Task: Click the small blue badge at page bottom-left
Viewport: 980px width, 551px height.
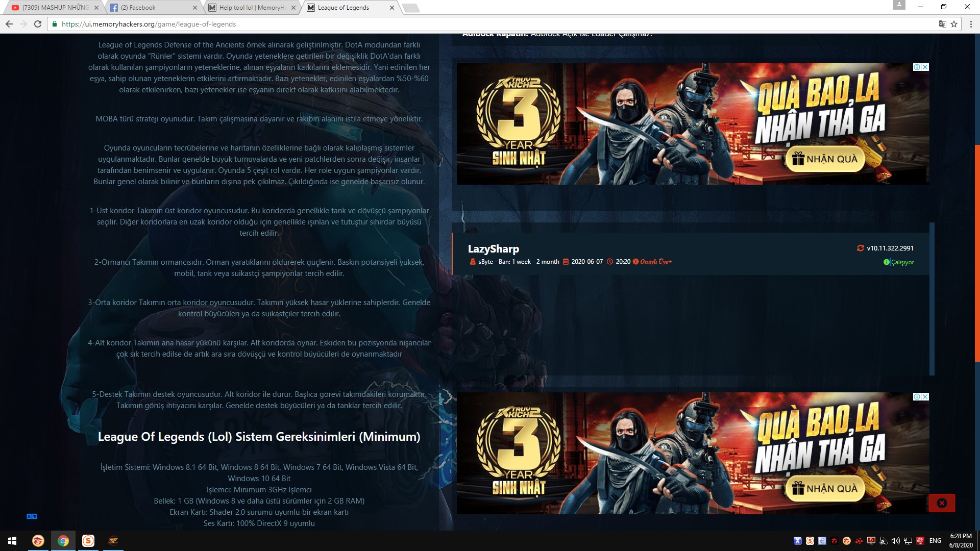Action: 32,516
